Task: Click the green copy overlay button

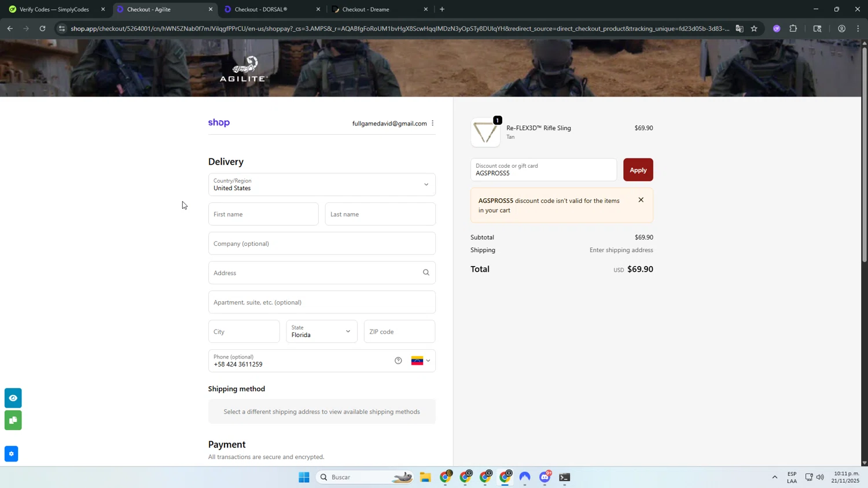Action: point(13,420)
